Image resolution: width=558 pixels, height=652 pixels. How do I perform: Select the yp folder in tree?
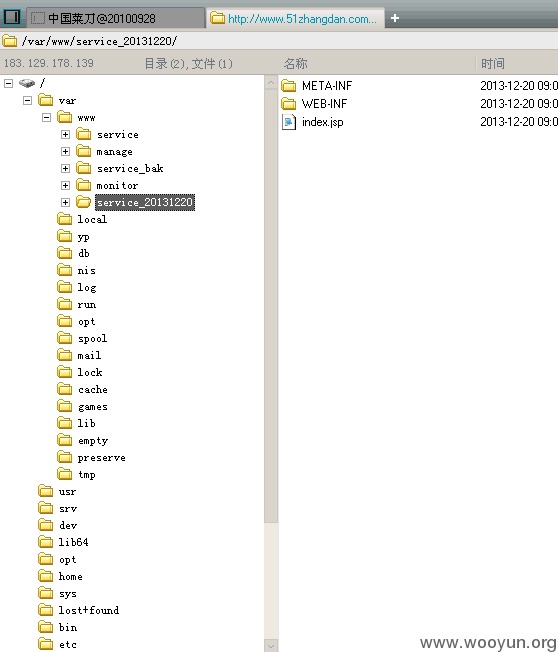(x=84, y=237)
